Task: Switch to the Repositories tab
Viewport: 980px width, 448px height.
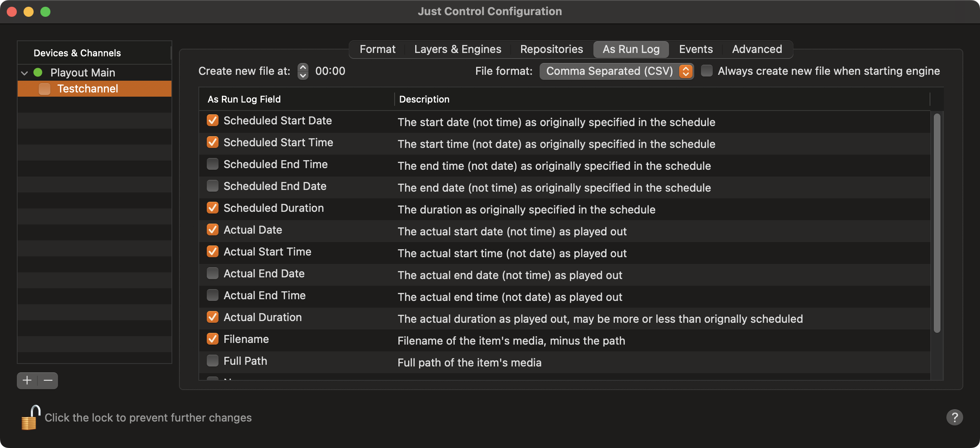Action: click(x=551, y=49)
